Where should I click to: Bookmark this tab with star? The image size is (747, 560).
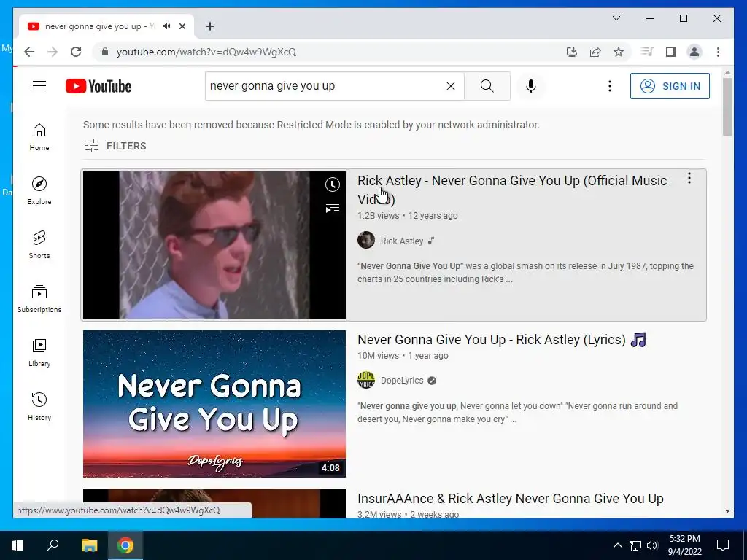tap(619, 52)
